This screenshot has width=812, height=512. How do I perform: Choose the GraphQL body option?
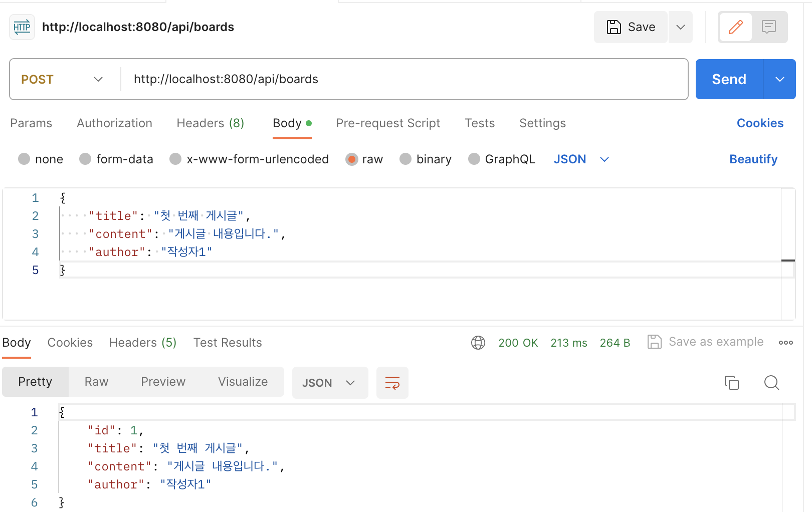point(474,159)
